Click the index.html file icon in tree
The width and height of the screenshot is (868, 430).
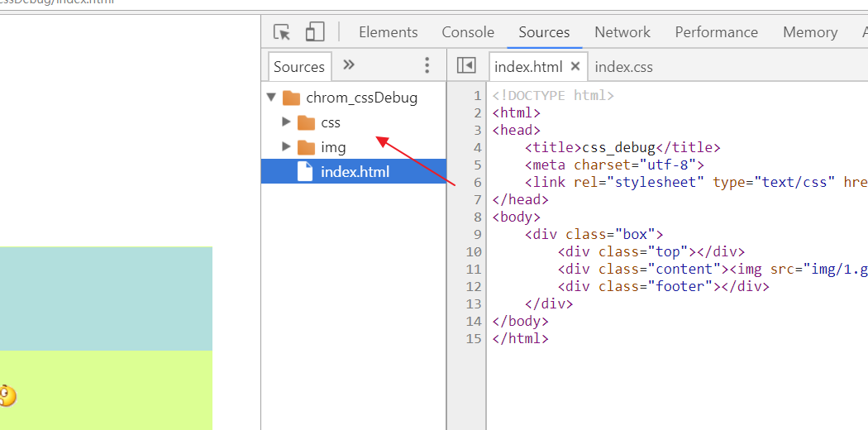click(x=305, y=171)
